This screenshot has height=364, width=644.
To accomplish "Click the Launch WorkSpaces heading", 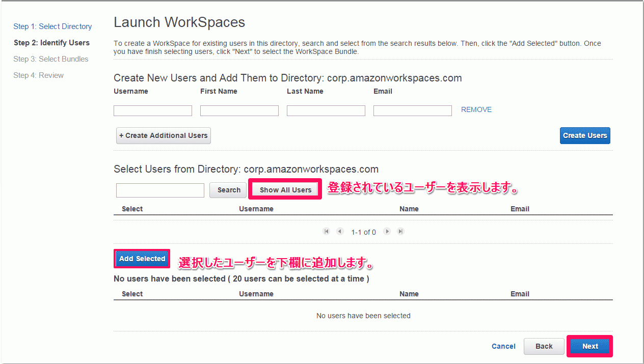I will tap(179, 22).
